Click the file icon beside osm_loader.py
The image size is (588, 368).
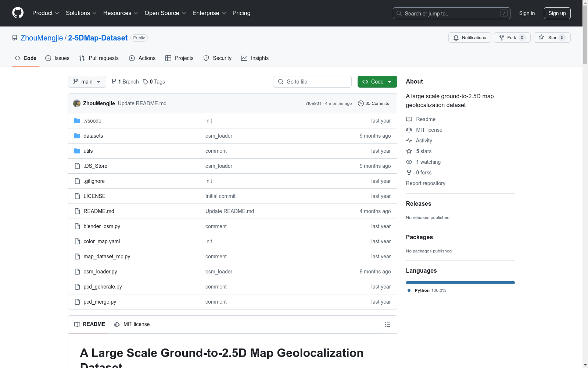(x=77, y=272)
